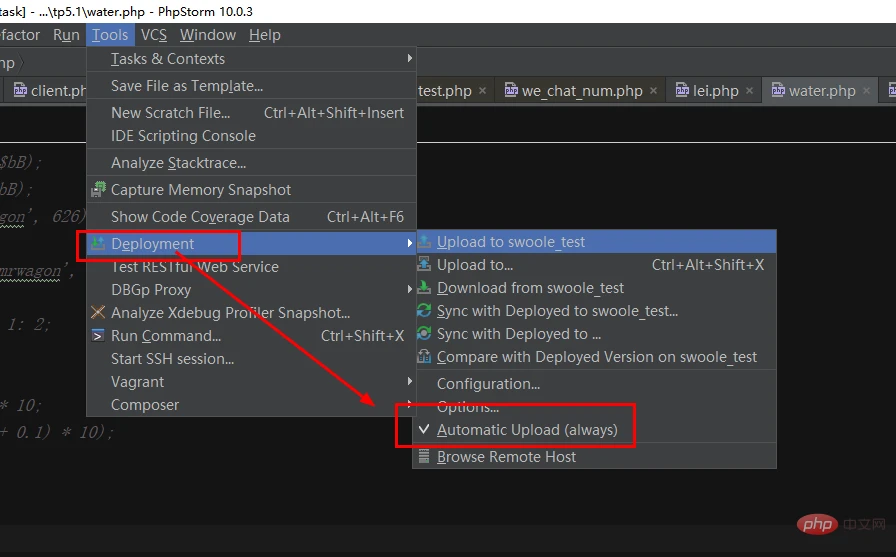896x557 pixels.
Task: Expand the DBGp Proxy submenu arrow
Action: tap(410, 290)
